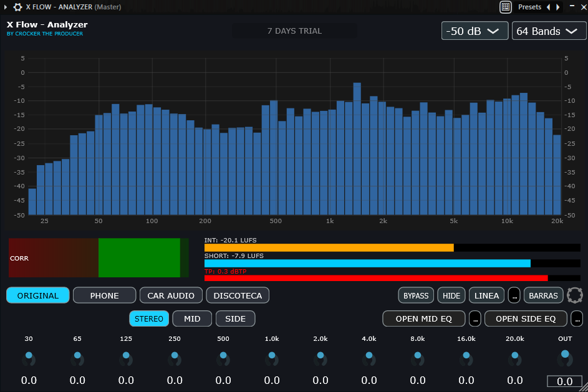Click the X Flow - Analyzer title
Viewport: 588px width, 392px height.
pyautogui.click(x=47, y=24)
